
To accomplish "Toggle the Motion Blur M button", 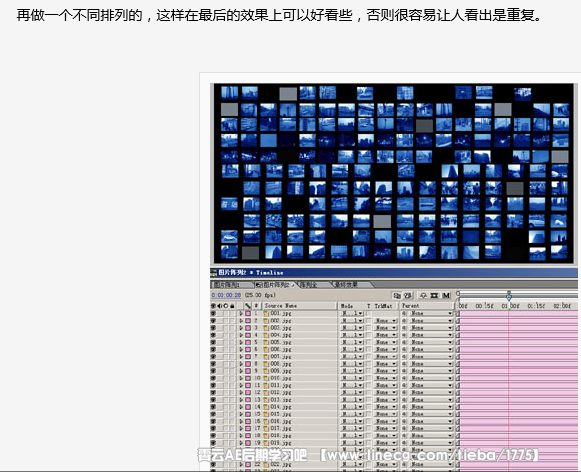I will [446, 295].
